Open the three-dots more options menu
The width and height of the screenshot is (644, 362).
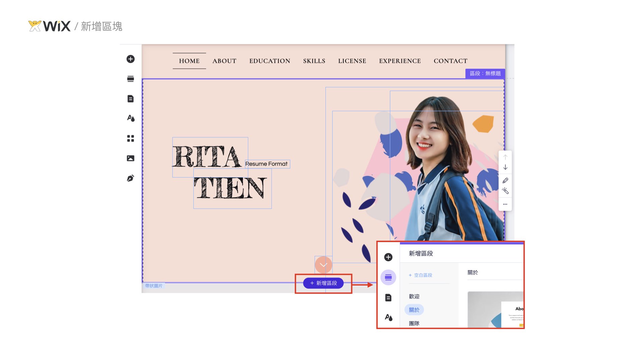click(505, 204)
